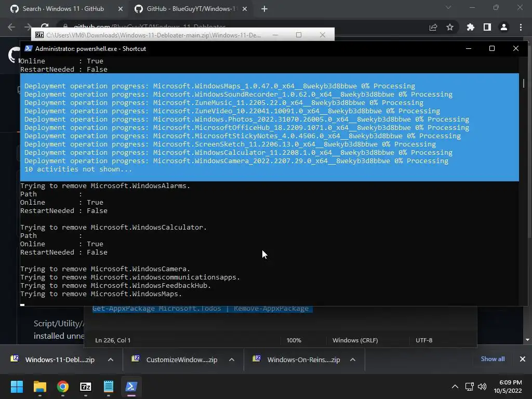This screenshot has width=532, height=399.
Task: Open a new Chrome tab
Action: pos(264,9)
